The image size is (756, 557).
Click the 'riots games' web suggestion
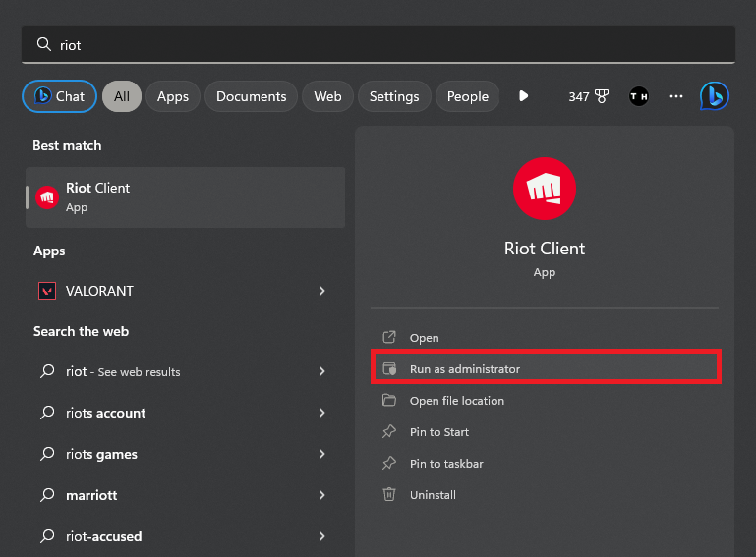pyautogui.click(x=102, y=454)
